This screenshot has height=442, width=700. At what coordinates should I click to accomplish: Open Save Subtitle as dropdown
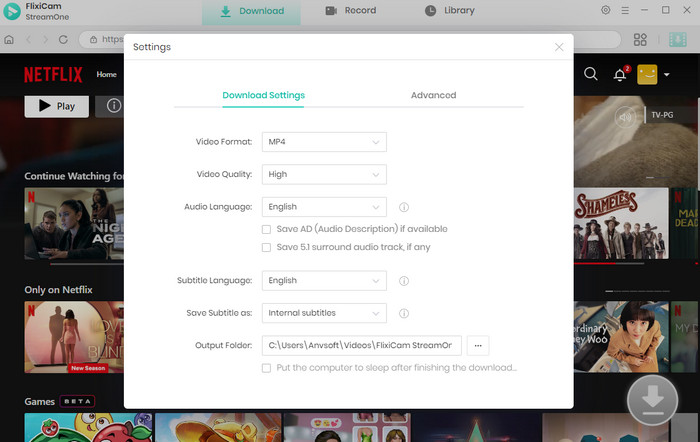[324, 313]
